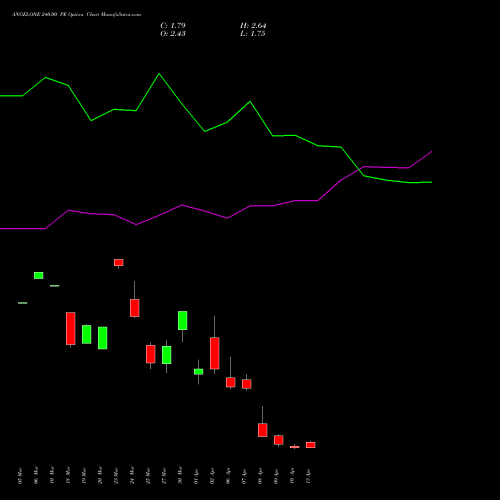Viewport: 500px width, 500px height.
Task: Select the green candlestick for 30 Mar
Action: (183, 321)
